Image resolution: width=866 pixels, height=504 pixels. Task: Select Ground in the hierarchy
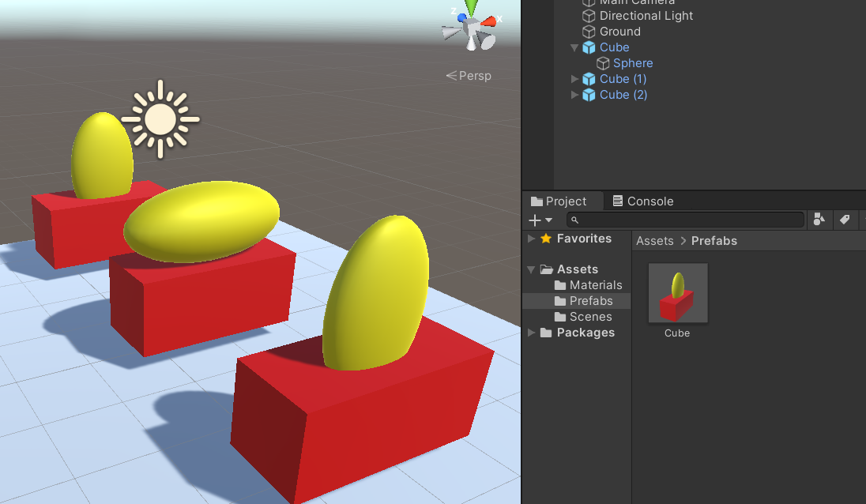point(619,31)
